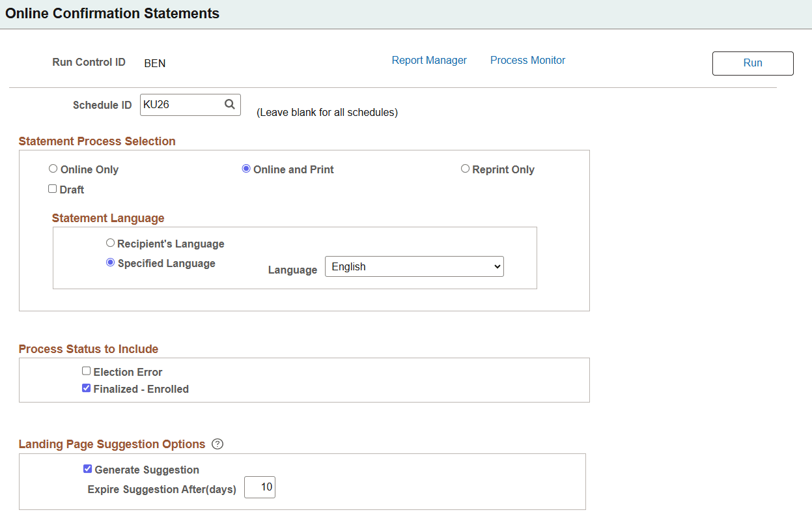Screen dimensions: 812x525
Task: Click the Online Confirmation Statements page title
Action: coord(112,14)
